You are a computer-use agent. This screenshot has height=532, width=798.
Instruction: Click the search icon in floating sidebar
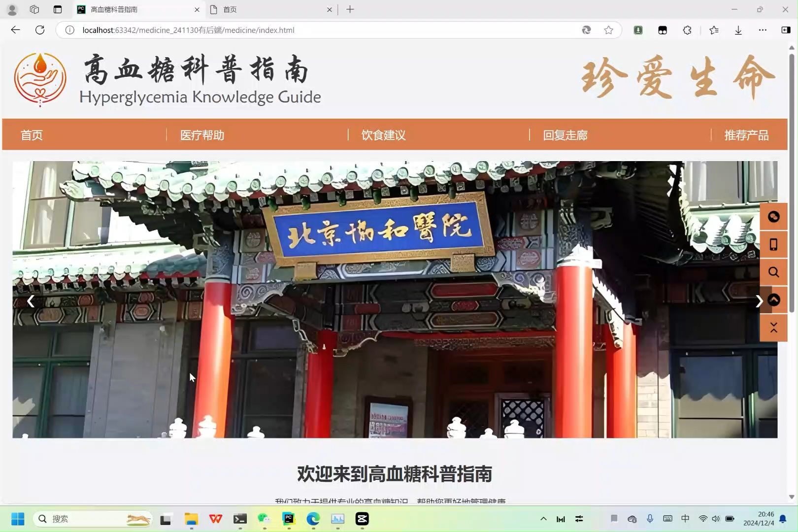pos(773,272)
